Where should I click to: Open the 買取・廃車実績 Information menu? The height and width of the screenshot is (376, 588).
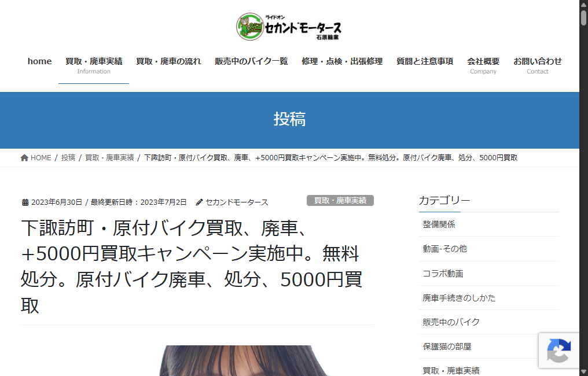(94, 65)
